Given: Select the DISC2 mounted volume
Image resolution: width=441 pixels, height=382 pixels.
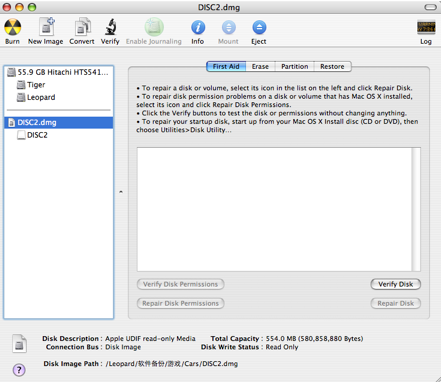Looking at the screenshot, I should pos(59,135).
